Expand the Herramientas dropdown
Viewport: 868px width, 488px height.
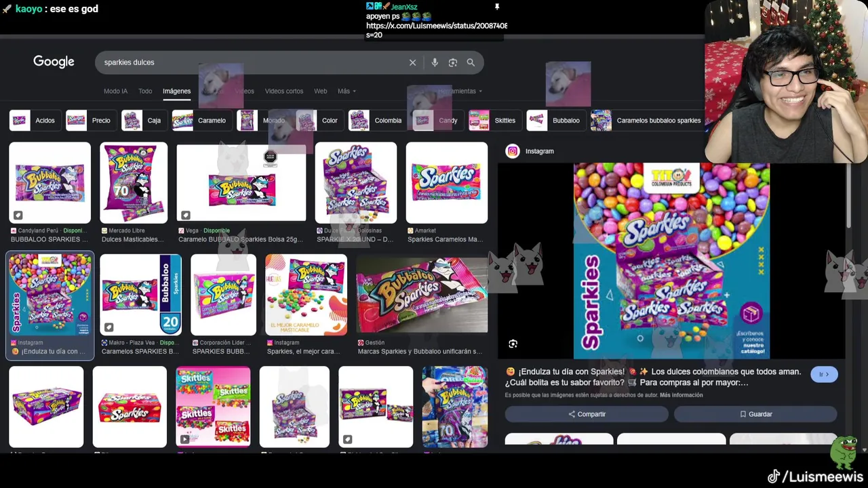pos(460,91)
